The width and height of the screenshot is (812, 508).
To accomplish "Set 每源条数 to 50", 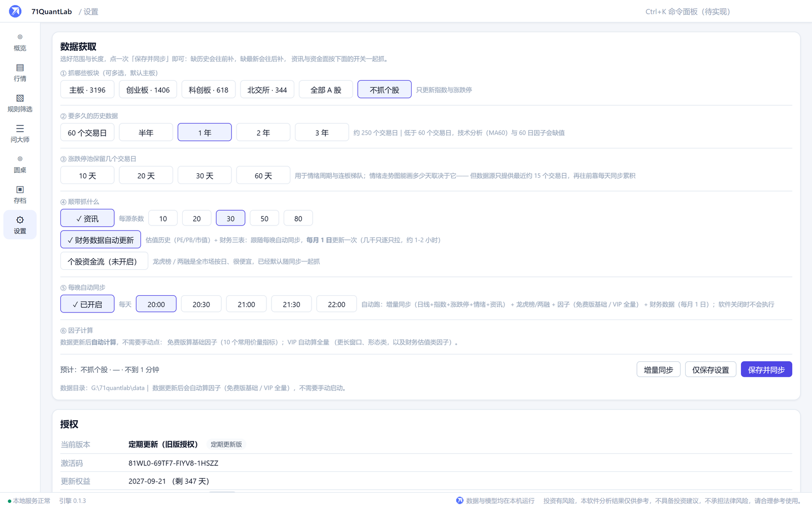I will (x=264, y=218).
